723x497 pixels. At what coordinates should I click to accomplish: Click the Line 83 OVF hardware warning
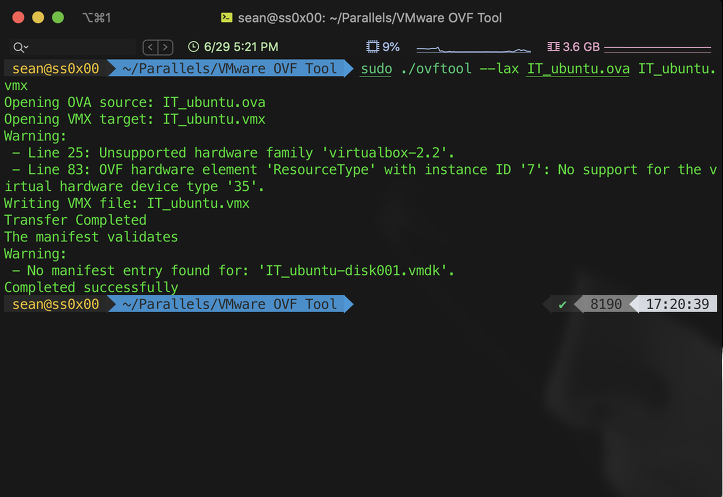click(x=361, y=178)
